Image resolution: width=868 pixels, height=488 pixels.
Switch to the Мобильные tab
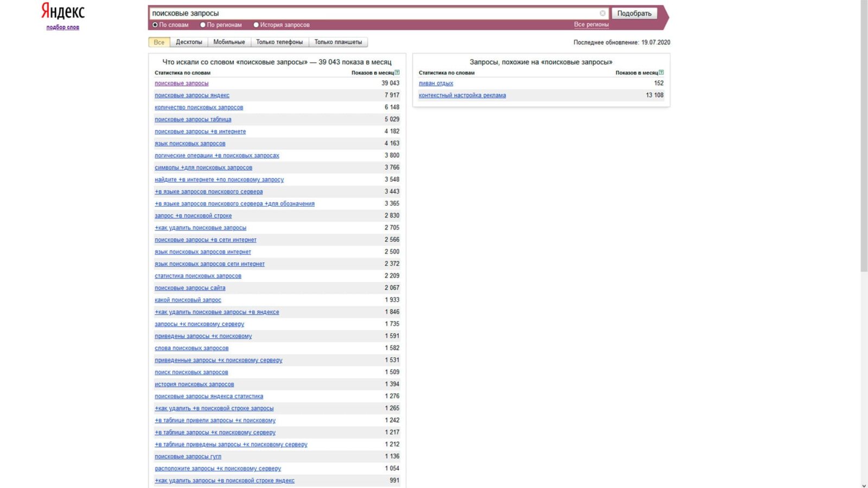(229, 42)
